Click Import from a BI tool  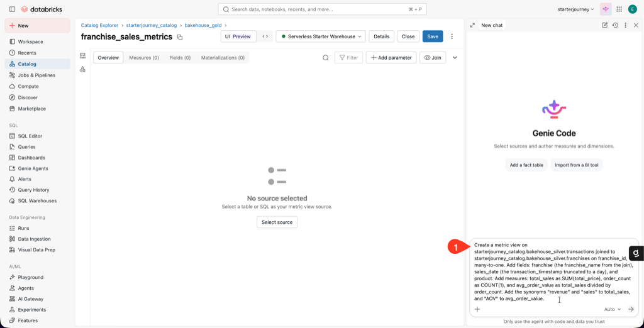(577, 165)
